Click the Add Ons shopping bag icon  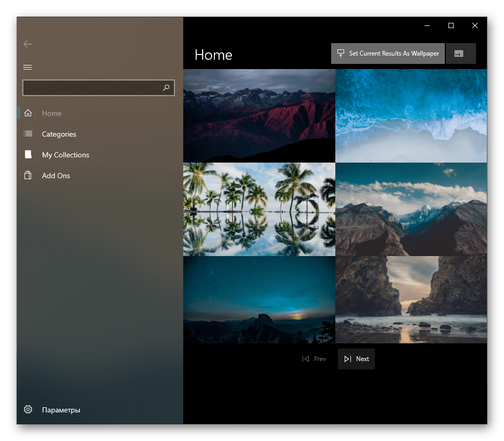click(x=28, y=176)
